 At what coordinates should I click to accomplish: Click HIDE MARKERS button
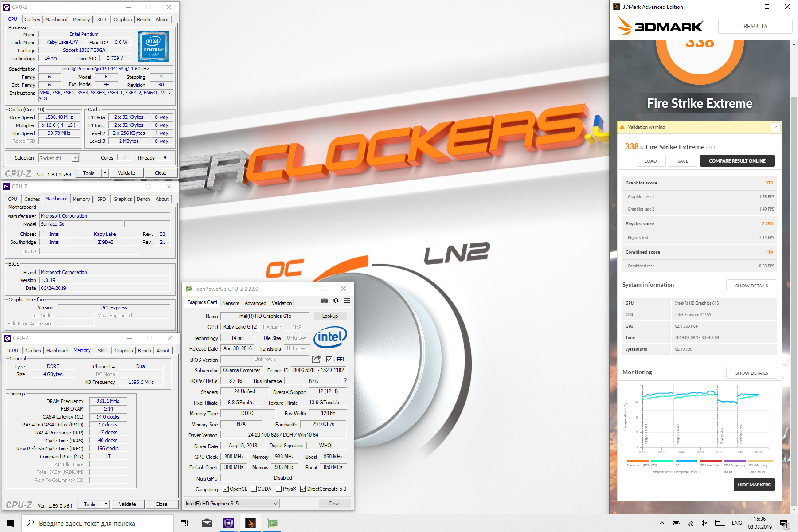pos(754,485)
